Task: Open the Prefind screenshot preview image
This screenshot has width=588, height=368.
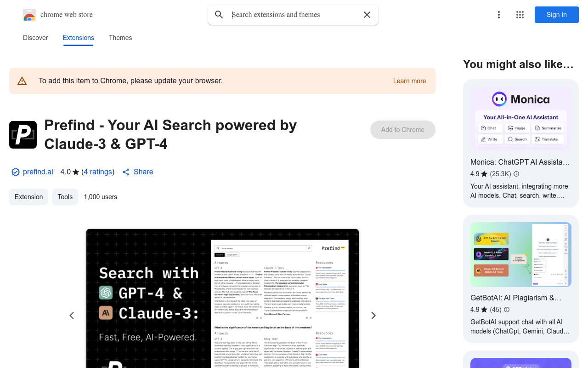Action: 222,299
